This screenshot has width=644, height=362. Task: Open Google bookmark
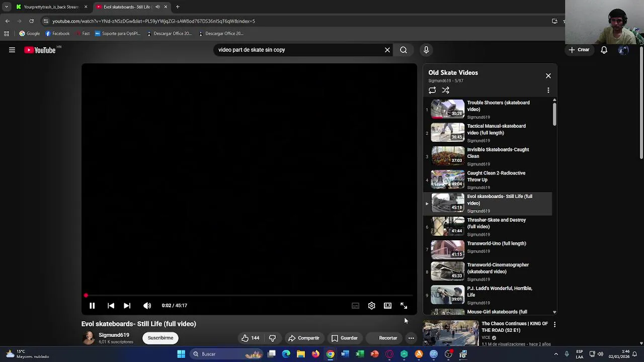pyautogui.click(x=30, y=34)
